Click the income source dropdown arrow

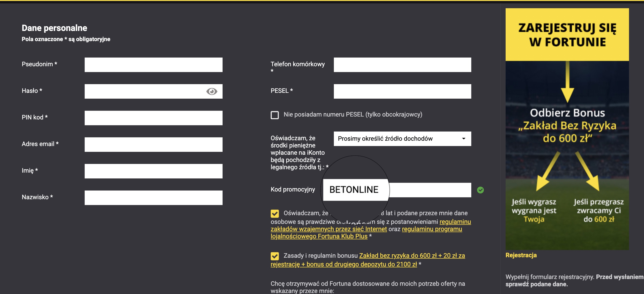(464, 139)
